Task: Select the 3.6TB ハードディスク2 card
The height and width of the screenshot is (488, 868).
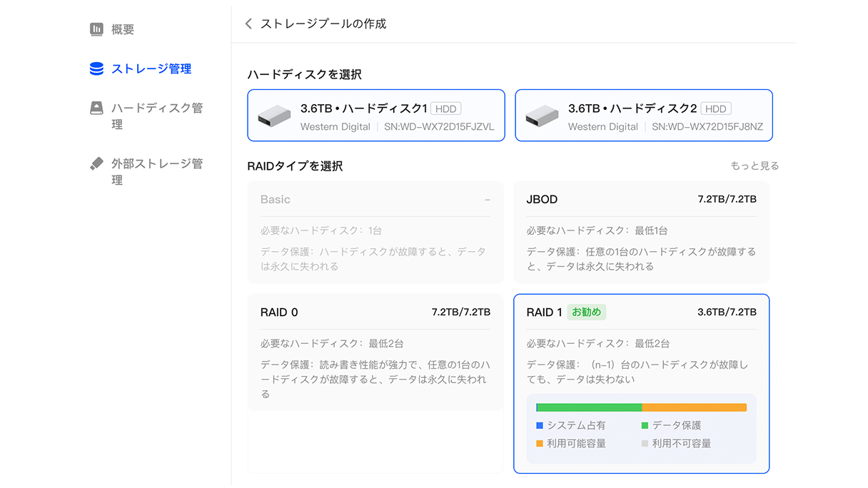Action: (x=644, y=116)
